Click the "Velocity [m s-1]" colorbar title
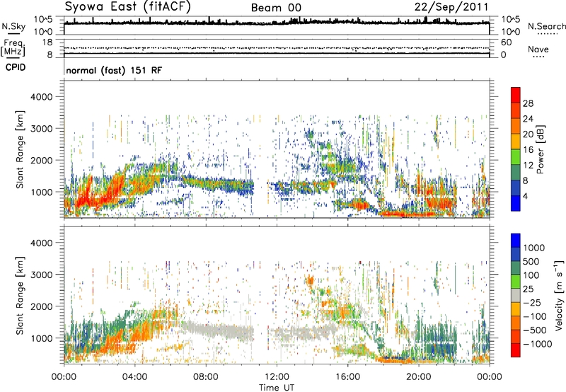The height and width of the screenshot is (392, 566). [559, 295]
